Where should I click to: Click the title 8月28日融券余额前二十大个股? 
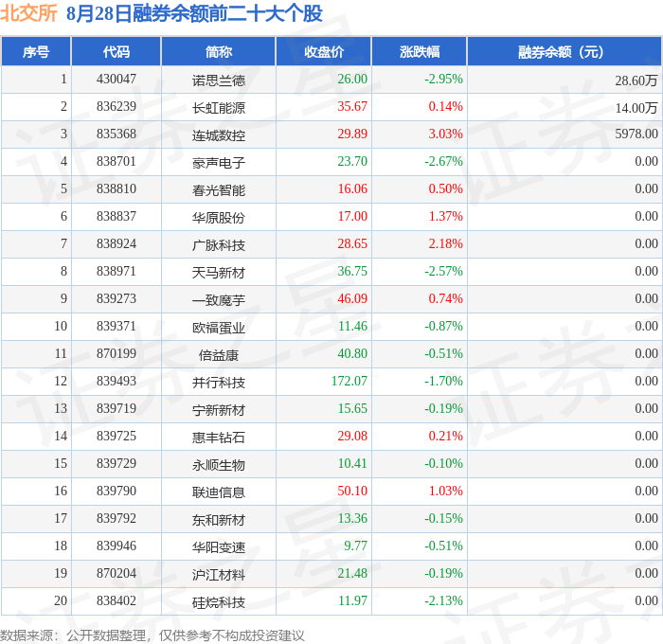point(194,13)
